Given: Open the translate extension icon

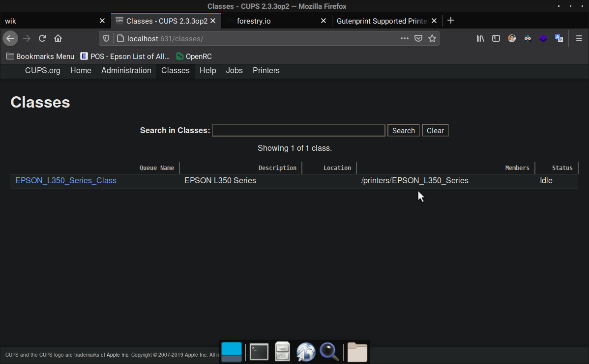Looking at the screenshot, I should (x=559, y=39).
